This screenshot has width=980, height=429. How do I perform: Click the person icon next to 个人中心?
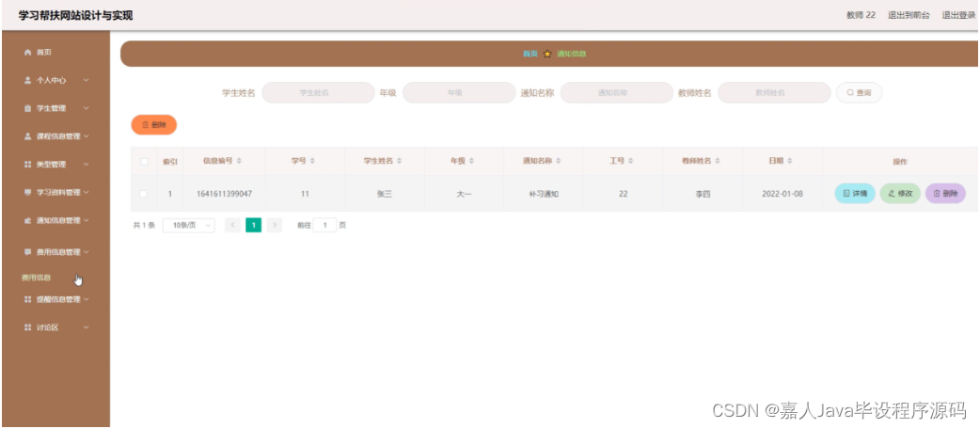pyautogui.click(x=27, y=81)
